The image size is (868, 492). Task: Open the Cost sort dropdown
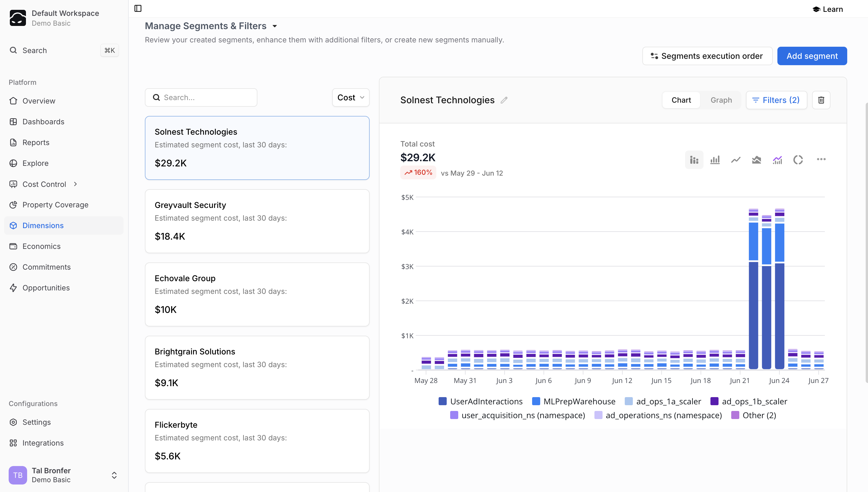(x=351, y=98)
